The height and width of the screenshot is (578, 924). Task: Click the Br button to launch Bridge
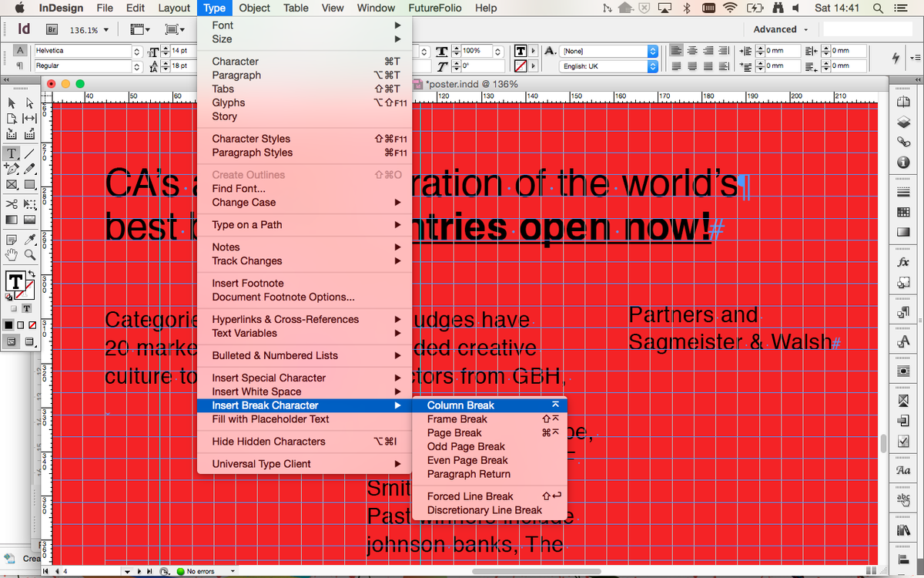click(x=51, y=29)
